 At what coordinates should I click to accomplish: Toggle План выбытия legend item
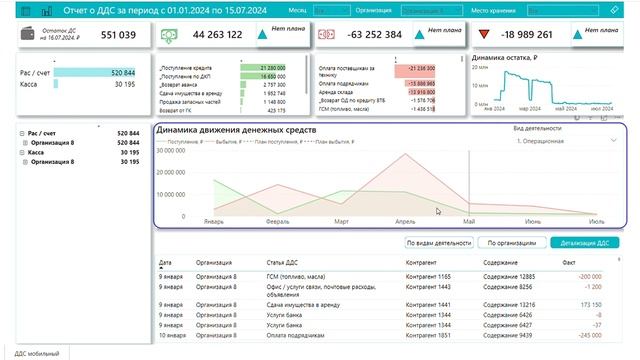[x=329, y=142]
